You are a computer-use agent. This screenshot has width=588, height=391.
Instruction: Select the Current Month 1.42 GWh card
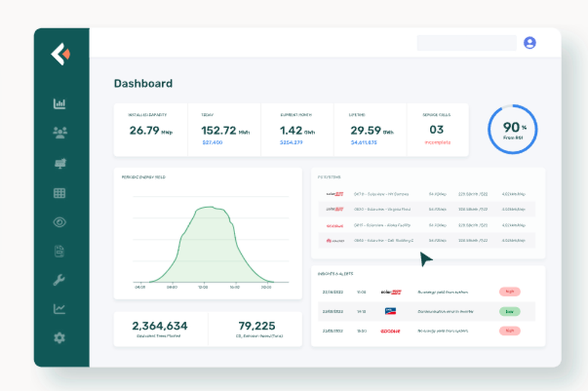click(297, 130)
